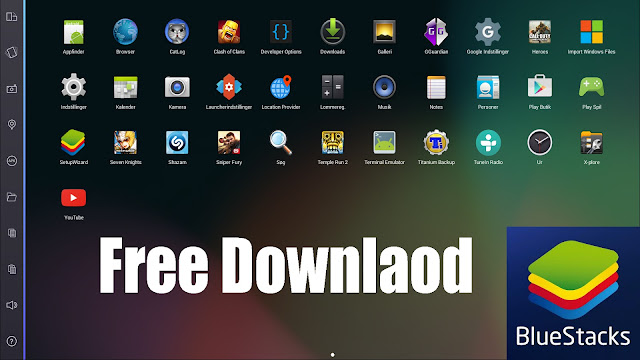The width and height of the screenshot is (640, 360).
Task: Click the sidebar folder icon
Action: point(11,197)
